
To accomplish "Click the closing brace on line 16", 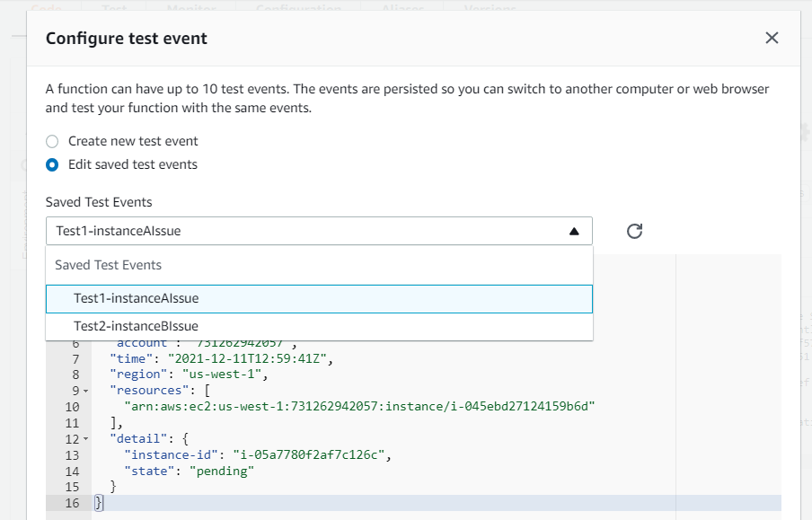I will tap(99, 503).
